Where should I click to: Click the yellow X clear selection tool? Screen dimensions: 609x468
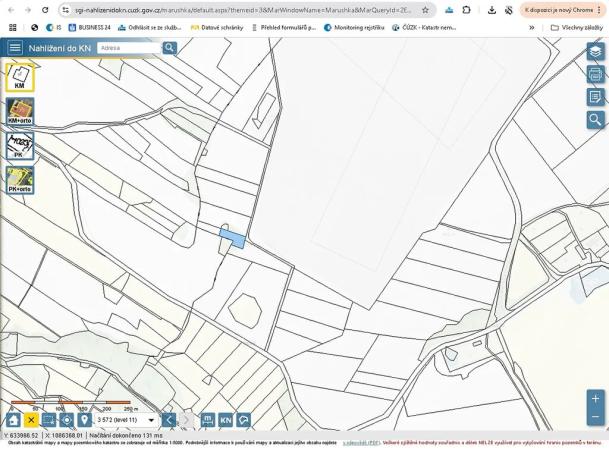(x=31, y=420)
